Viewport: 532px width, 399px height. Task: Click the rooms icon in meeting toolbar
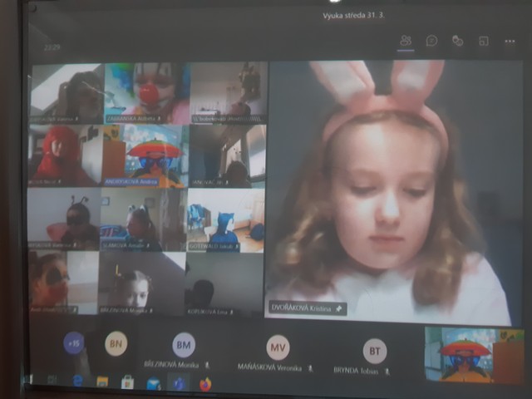click(x=483, y=41)
